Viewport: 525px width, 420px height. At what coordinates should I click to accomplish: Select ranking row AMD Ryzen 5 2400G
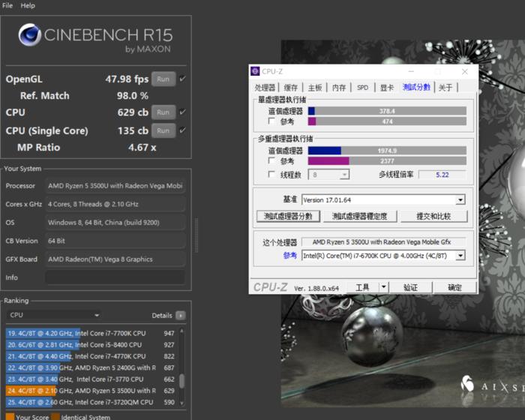pyautogui.click(x=91, y=367)
